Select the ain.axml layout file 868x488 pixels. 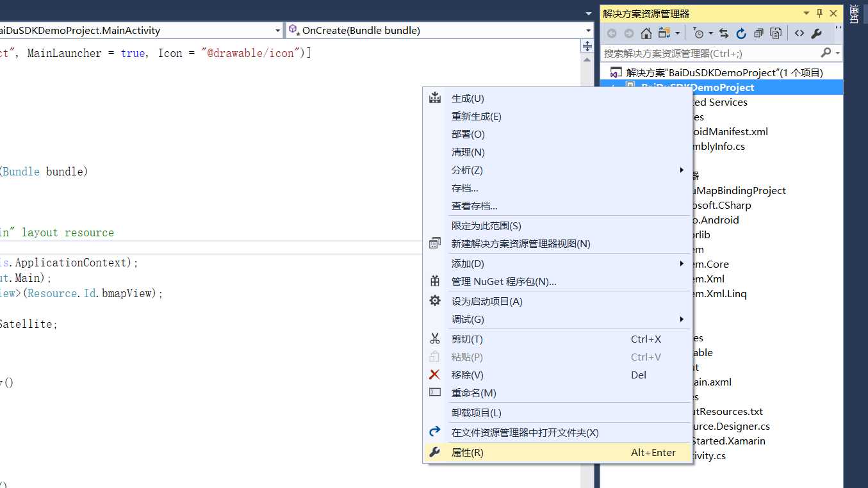click(x=712, y=382)
